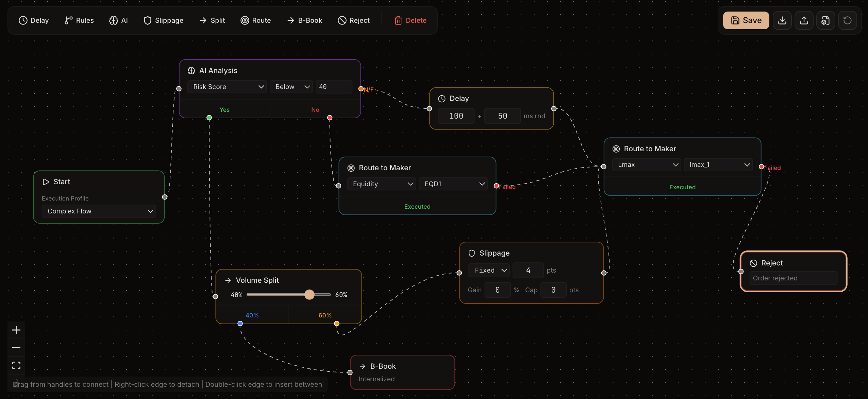Open the Risk Score condition dropdown
Screen dimensions: 868x399
click(227, 87)
